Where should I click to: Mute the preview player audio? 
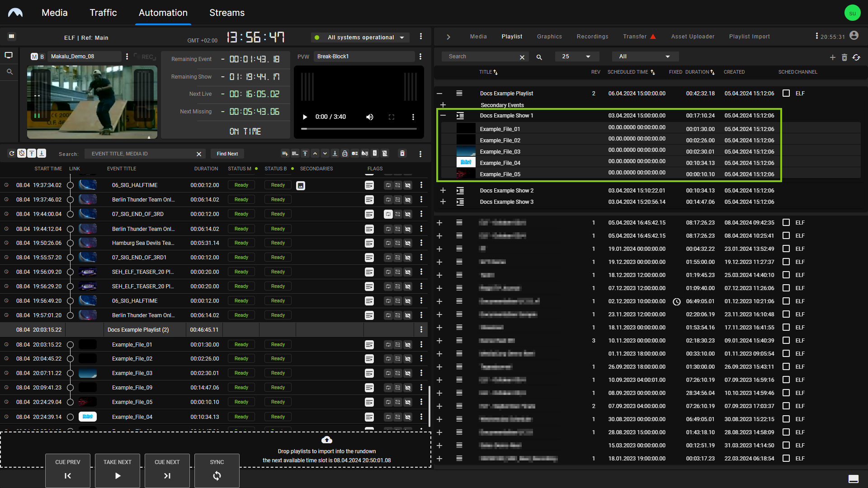tap(369, 117)
